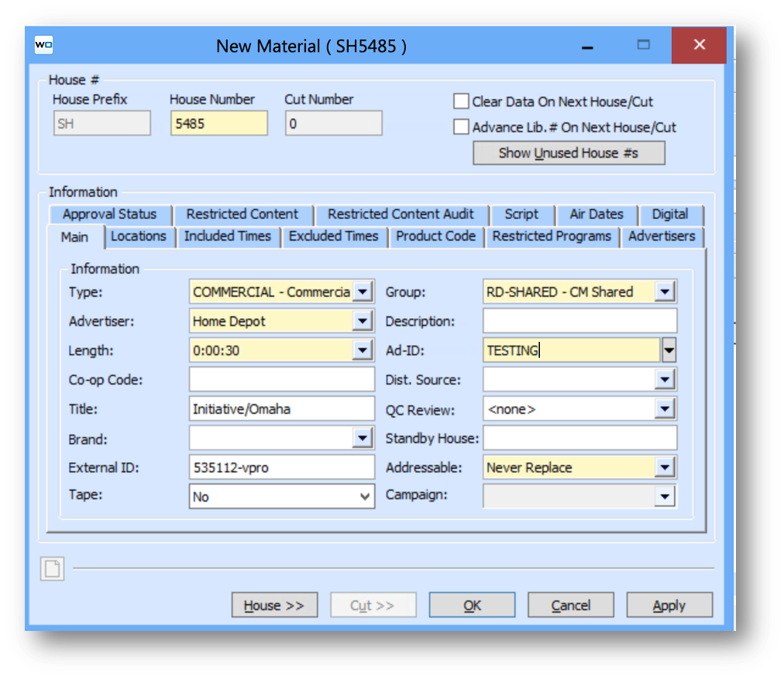Open the QC Review dropdown

click(665, 409)
